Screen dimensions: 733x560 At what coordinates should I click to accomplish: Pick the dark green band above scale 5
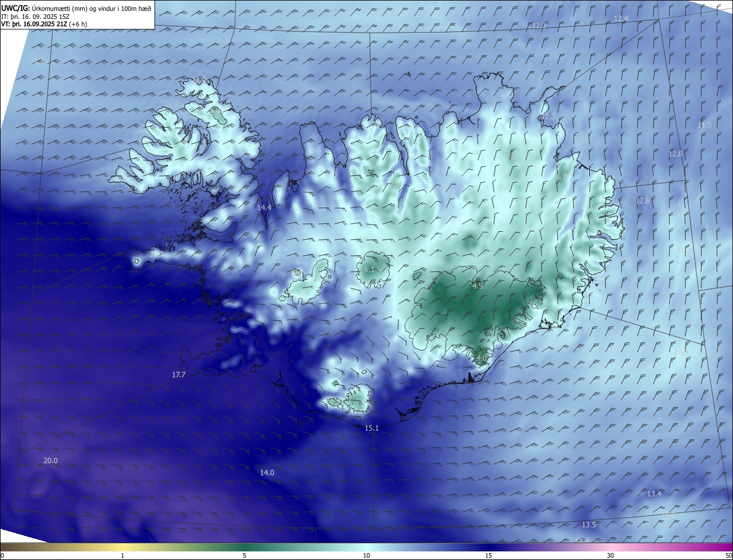click(x=245, y=547)
